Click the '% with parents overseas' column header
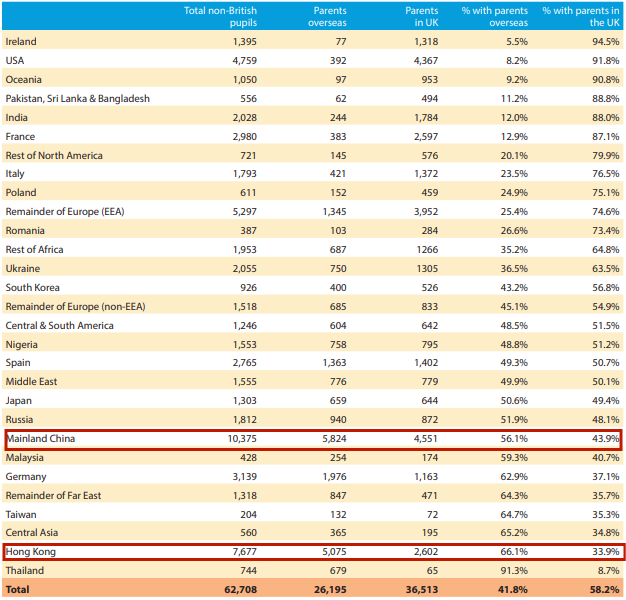Viewport: 626px width, 600px height. 495,16
